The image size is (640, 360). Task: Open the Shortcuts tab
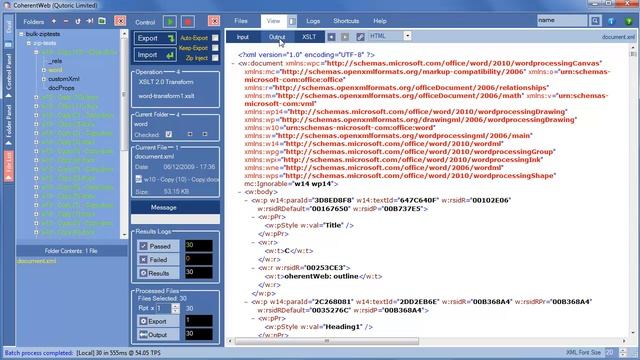click(346, 21)
